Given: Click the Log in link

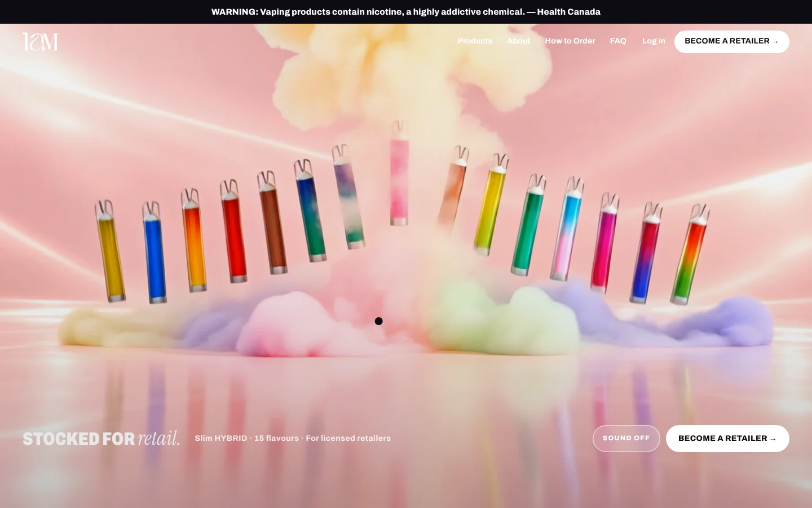Looking at the screenshot, I should [654, 41].
